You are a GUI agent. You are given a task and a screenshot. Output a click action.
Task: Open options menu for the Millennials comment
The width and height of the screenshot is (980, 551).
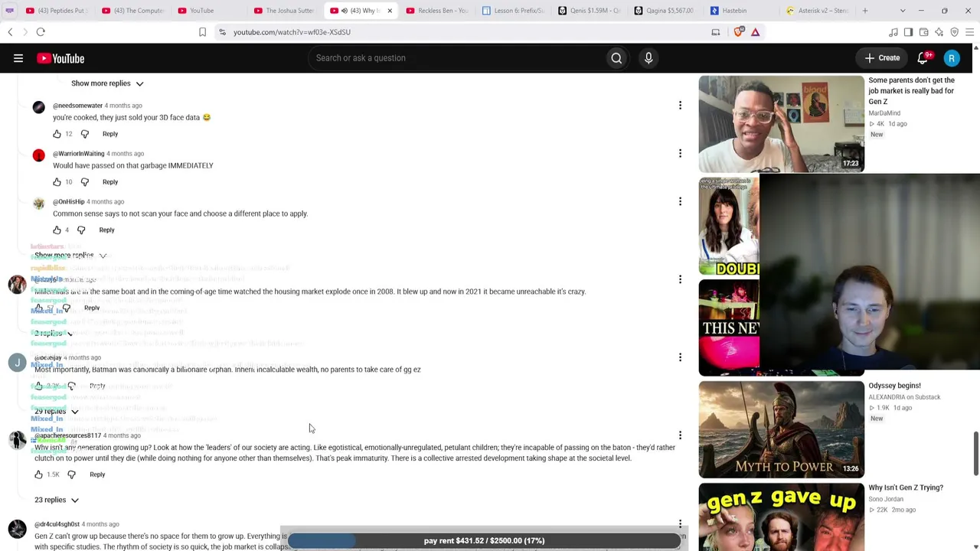point(680,279)
